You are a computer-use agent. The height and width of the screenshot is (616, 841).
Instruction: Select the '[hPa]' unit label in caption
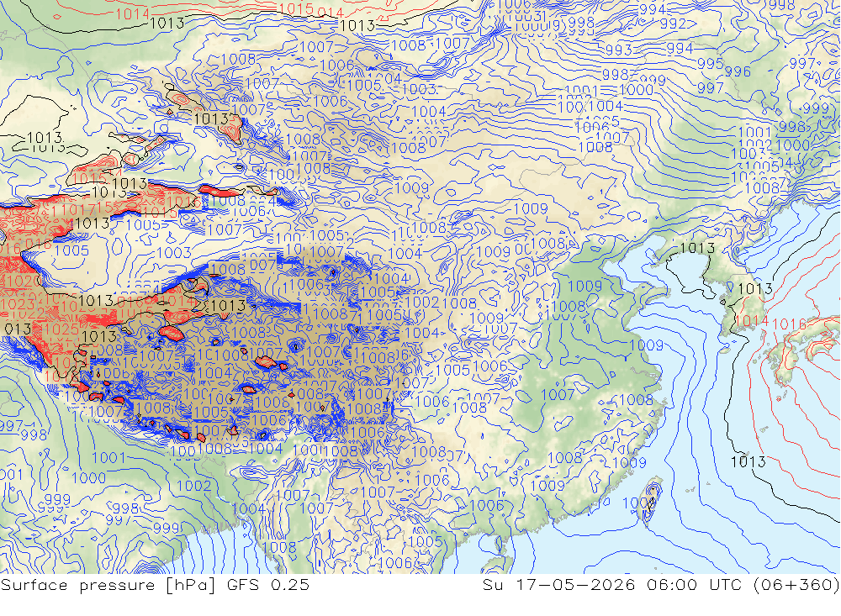(x=190, y=585)
